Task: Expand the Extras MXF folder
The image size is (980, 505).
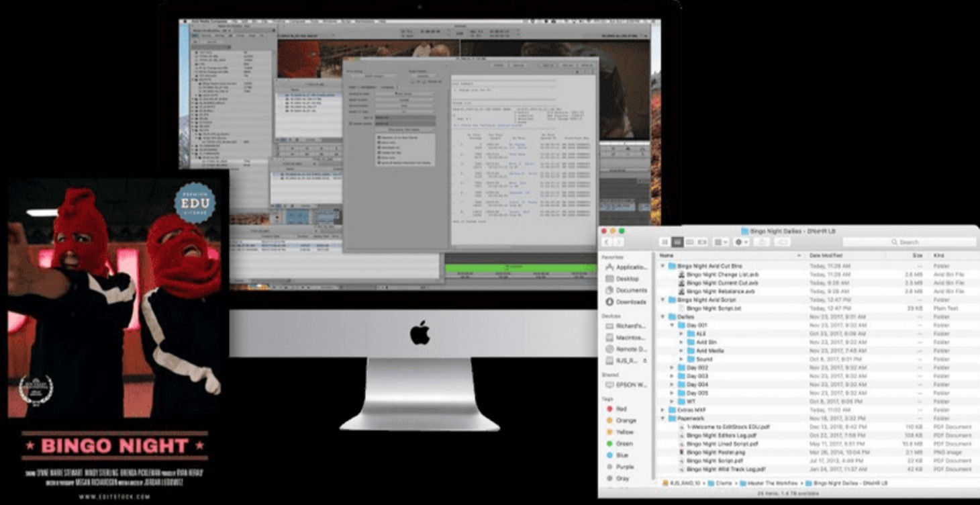Action: click(x=663, y=410)
